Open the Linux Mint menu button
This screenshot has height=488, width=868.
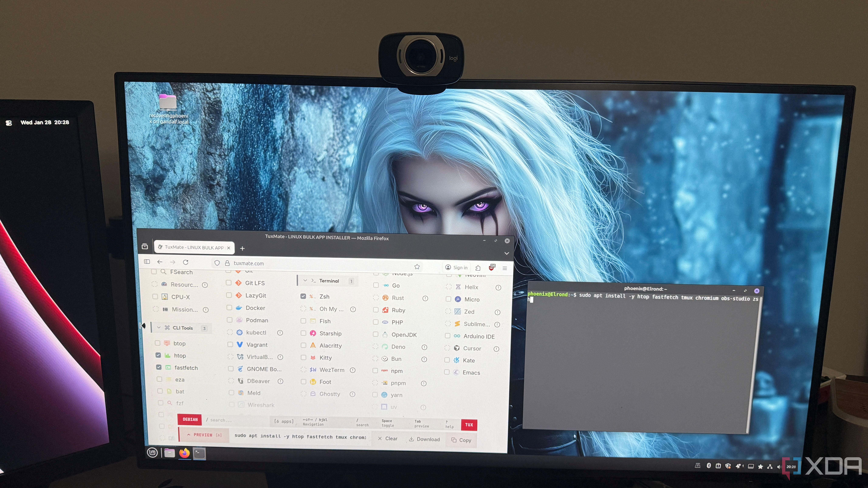[x=152, y=453]
